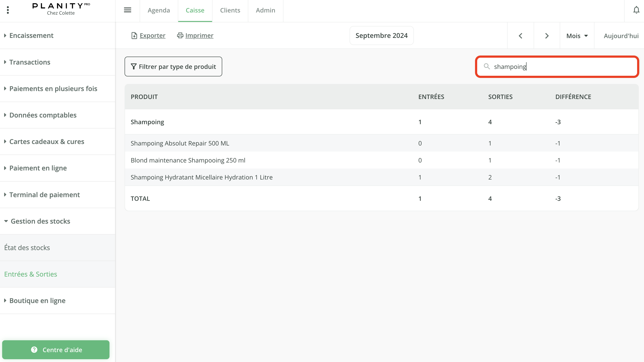Open the Centre d'aide button

(x=56, y=350)
